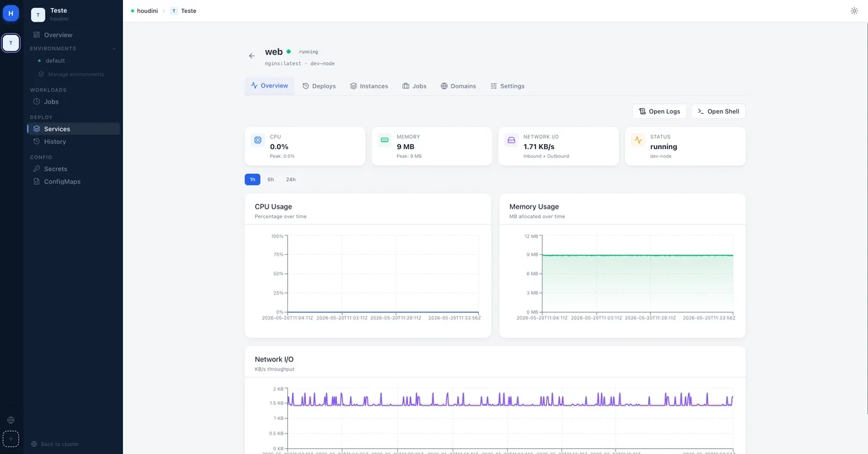Click houdini in the breadcrumb
The image size is (868, 454).
point(147,11)
